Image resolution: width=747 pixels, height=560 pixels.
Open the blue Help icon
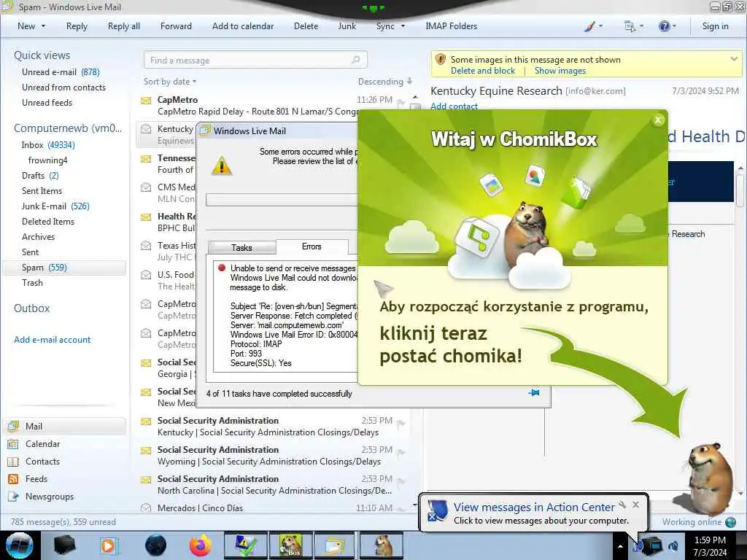664,26
